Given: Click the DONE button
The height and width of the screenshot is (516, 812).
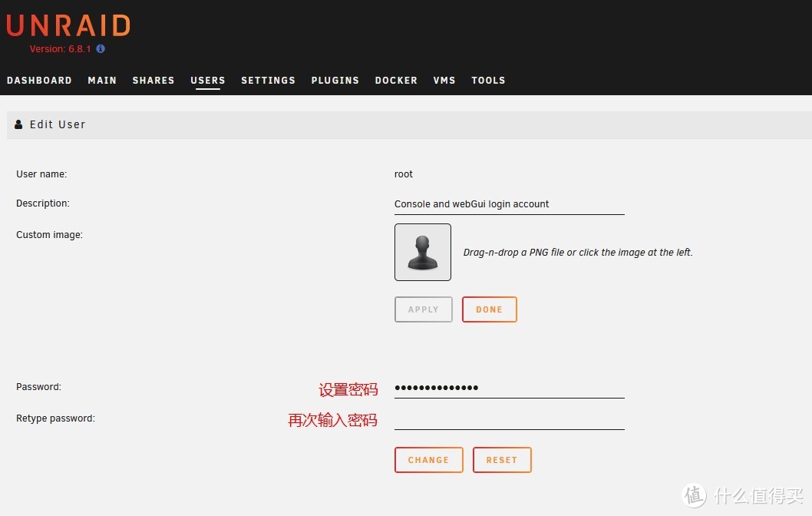Looking at the screenshot, I should [489, 309].
